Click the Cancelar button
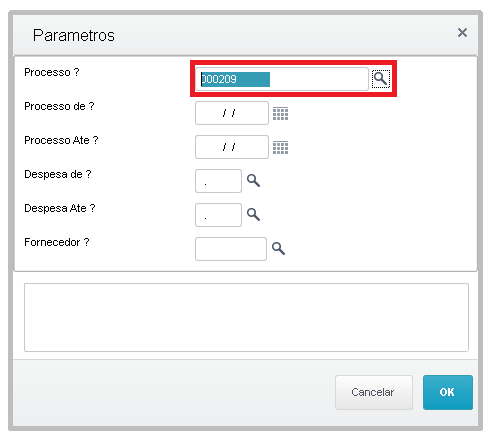Screen dimensions: 488x436 click(x=374, y=392)
